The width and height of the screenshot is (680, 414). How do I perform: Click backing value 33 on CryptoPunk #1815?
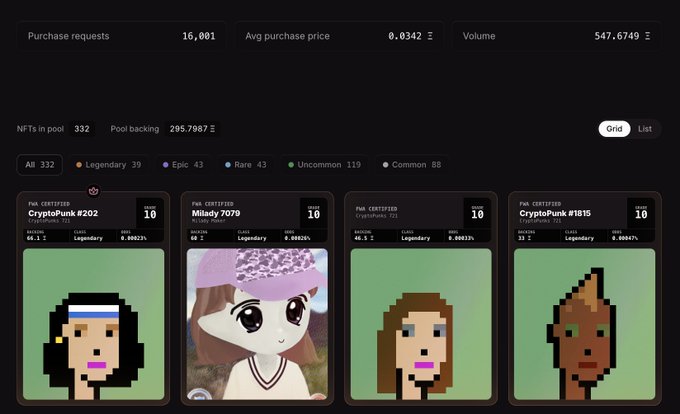click(525, 238)
